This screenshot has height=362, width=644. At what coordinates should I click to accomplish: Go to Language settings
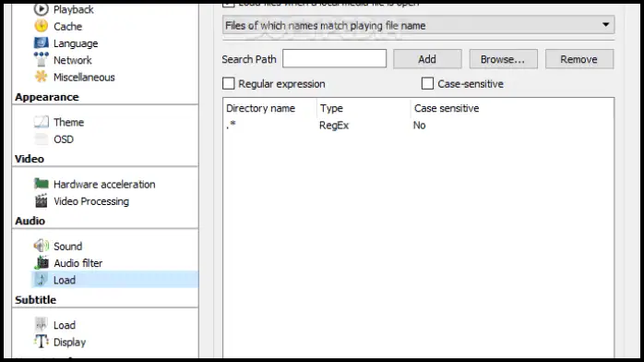coord(76,43)
